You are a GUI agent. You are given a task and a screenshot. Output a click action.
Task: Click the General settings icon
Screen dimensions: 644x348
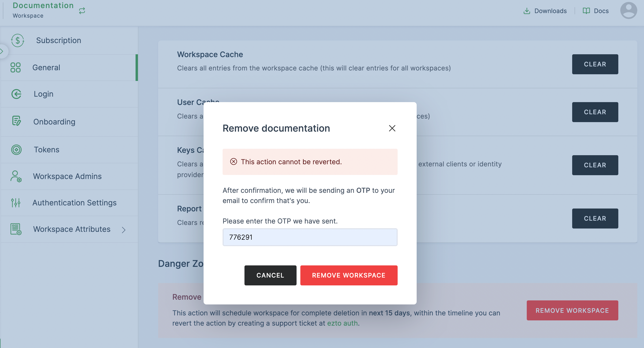(15, 67)
